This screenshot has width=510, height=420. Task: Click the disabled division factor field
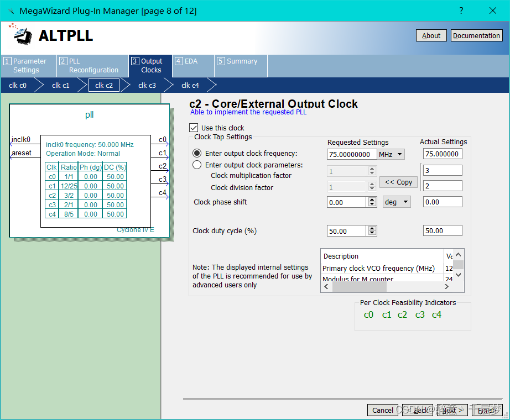(x=346, y=187)
